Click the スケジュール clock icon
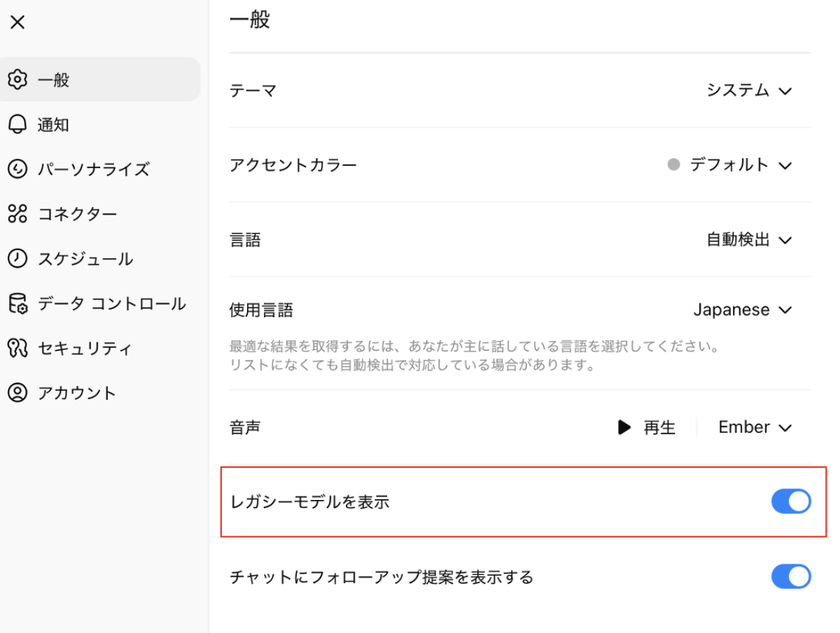Viewport: 840px width, 633px height. (x=17, y=258)
